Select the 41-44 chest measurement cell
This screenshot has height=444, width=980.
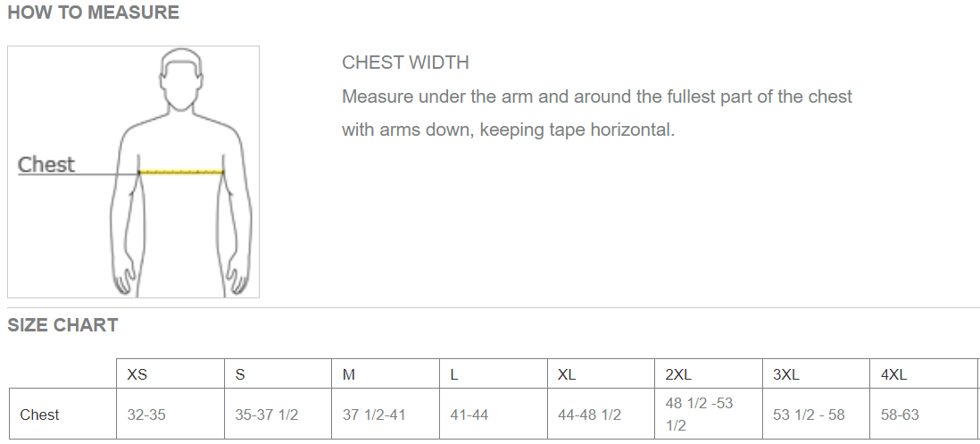coord(469,415)
